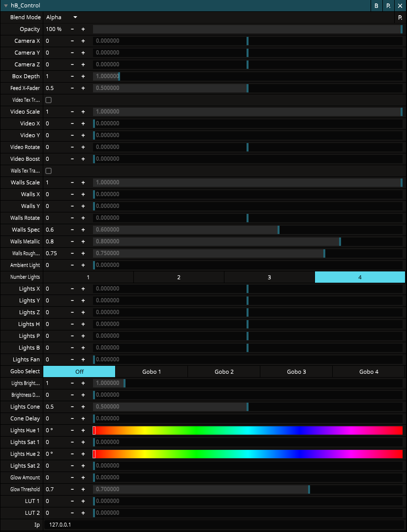Decrease Lights Sat 2 with minus button
Screen dimensions: 407x532
[x=72, y=466]
